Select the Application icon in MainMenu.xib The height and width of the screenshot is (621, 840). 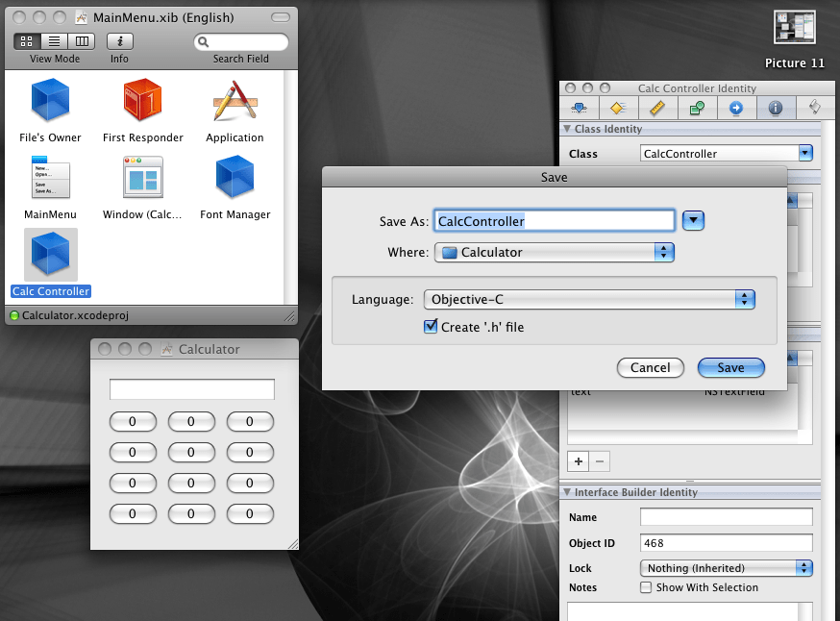click(x=235, y=100)
